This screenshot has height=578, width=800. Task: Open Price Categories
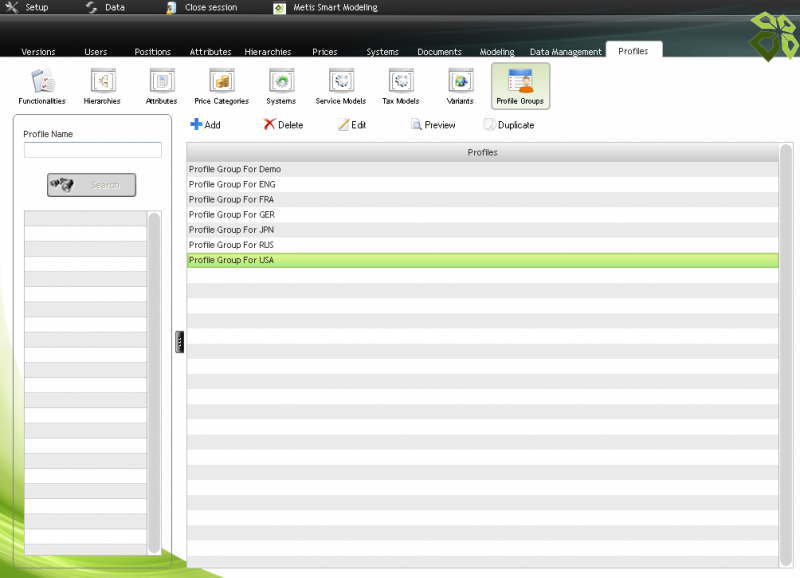221,85
